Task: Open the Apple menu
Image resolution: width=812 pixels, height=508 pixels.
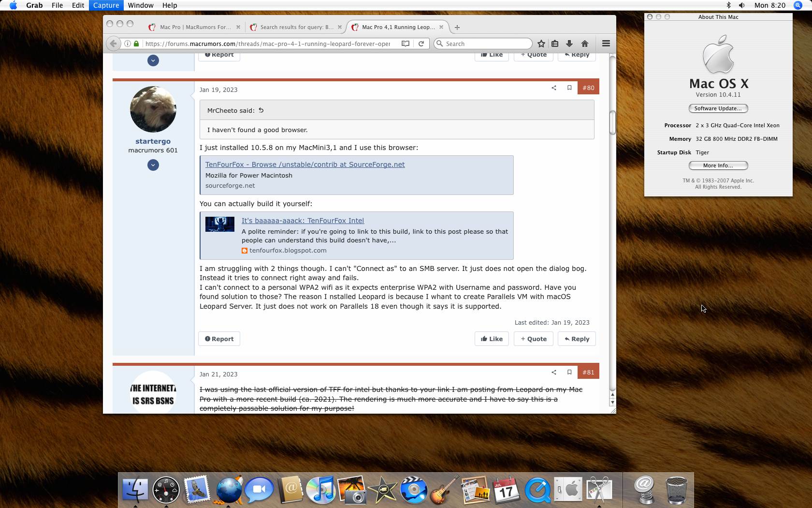Action: coord(13,5)
